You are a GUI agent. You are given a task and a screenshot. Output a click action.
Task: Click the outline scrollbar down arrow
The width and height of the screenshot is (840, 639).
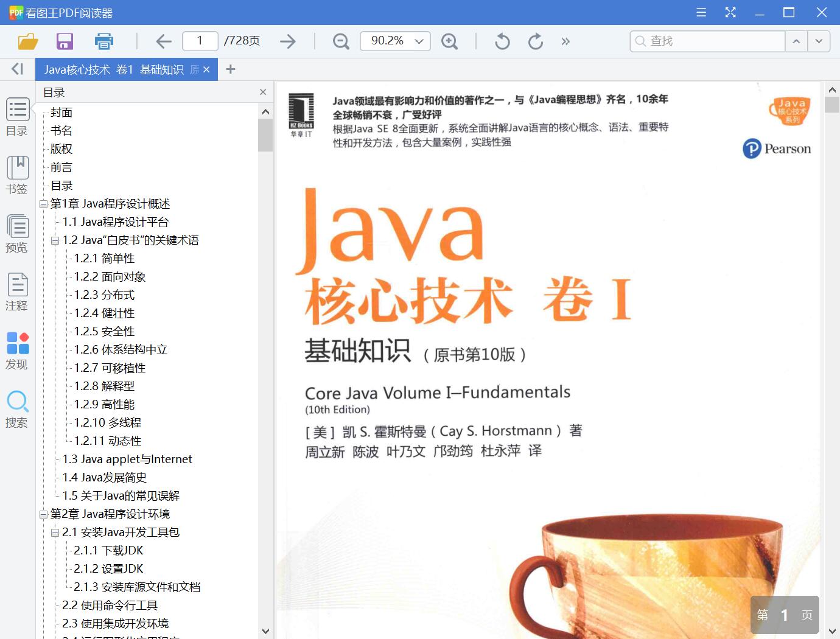tap(265, 632)
